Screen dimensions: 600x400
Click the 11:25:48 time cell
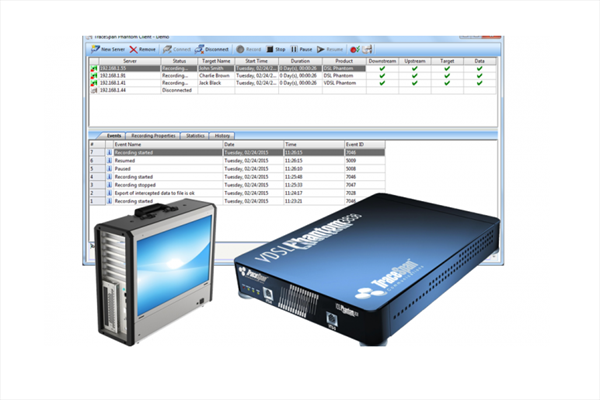tap(314, 177)
